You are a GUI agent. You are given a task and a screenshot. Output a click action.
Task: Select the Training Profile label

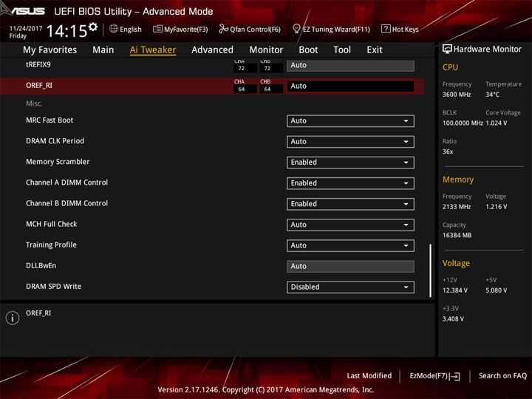[51, 245]
